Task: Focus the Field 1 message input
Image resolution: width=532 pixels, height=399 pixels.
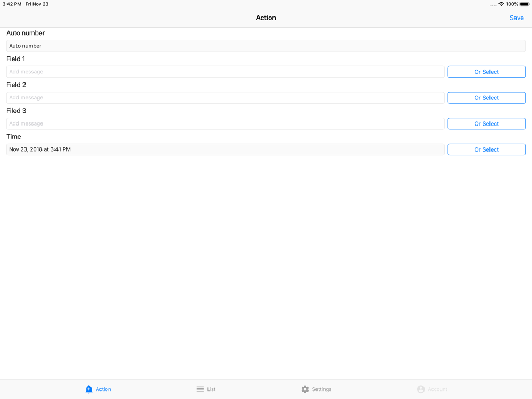Action: [x=225, y=72]
